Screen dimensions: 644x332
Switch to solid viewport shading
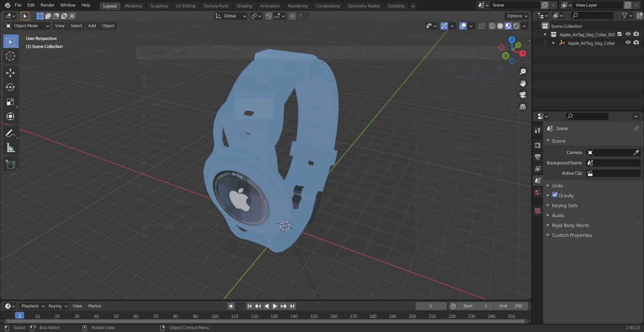[x=500, y=26]
